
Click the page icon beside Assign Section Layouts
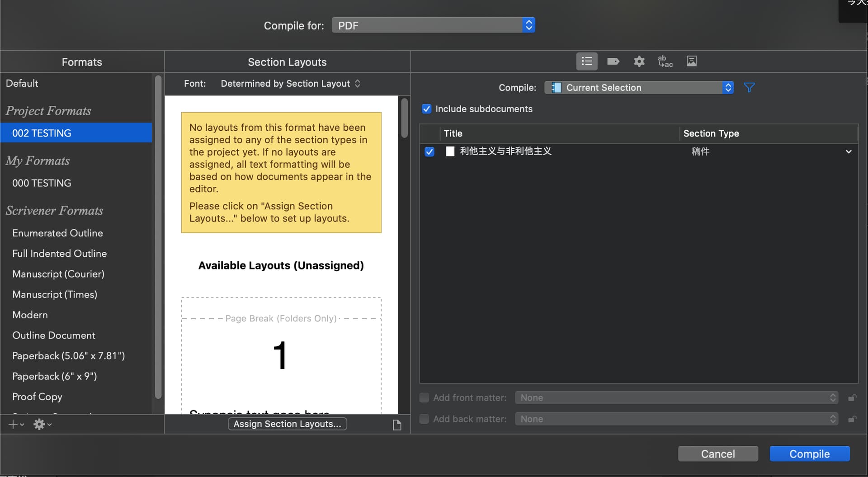(x=397, y=425)
